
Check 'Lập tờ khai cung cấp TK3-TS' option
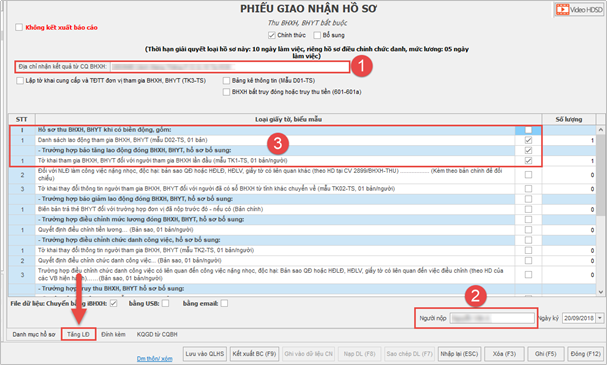coord(20,81)
